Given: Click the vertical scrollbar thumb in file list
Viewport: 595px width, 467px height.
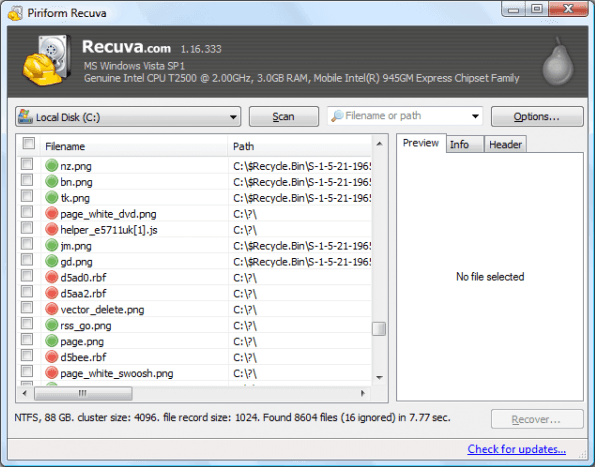Looking at the screenshot, I should point(379,329).
